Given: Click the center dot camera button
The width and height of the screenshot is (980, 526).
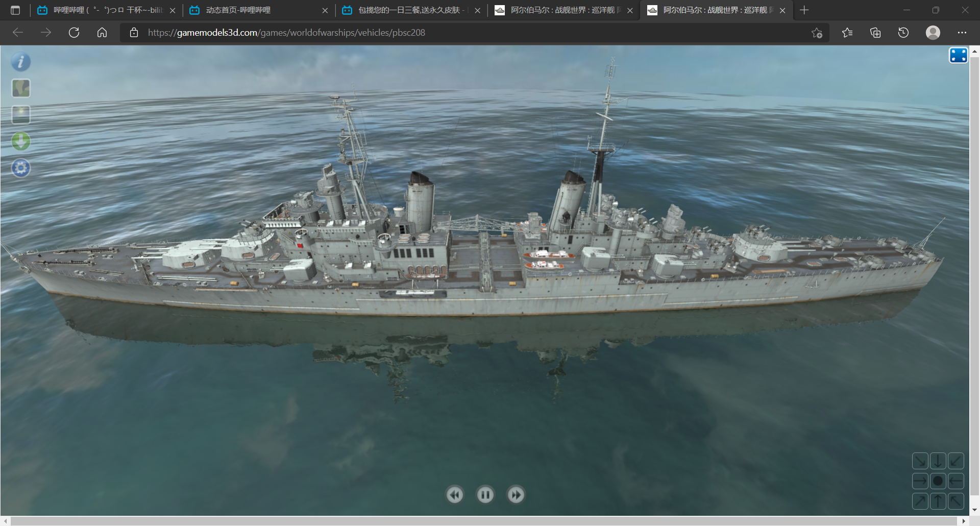Looking at the screenshot, I should 938,481.
